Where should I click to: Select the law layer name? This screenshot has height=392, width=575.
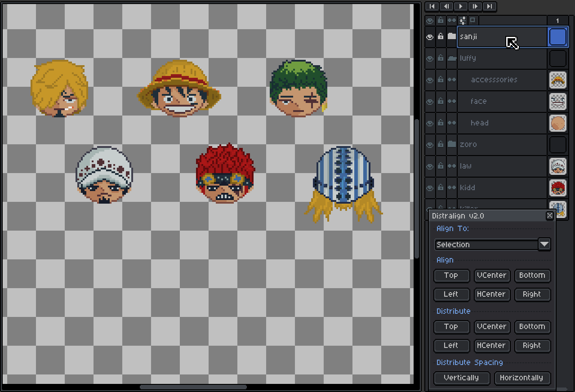502,166
